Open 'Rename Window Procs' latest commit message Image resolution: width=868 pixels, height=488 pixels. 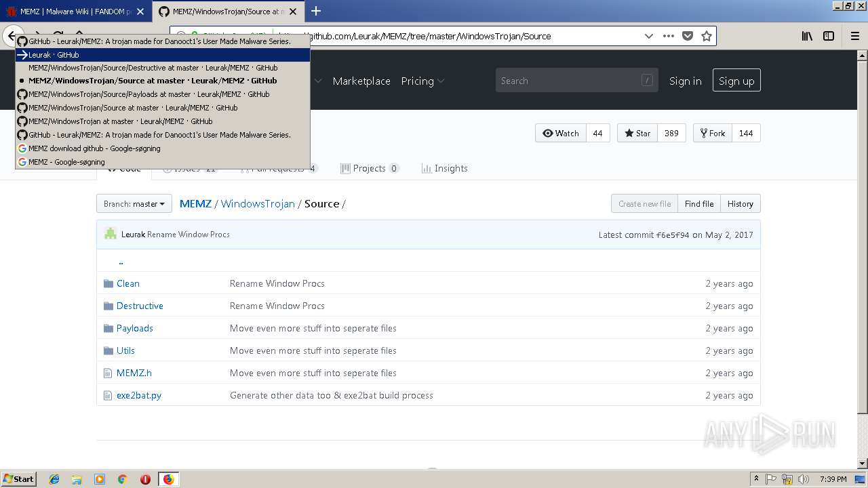[189, 235]
